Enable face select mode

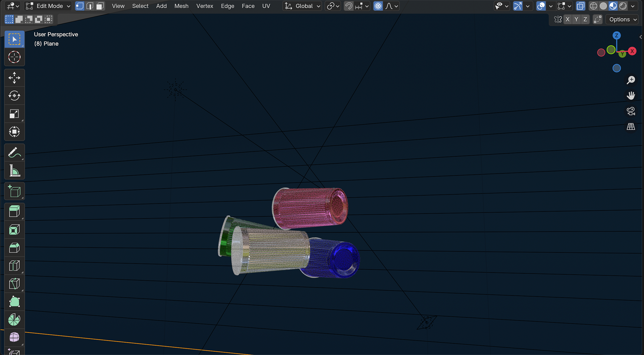tap(100, 6)
